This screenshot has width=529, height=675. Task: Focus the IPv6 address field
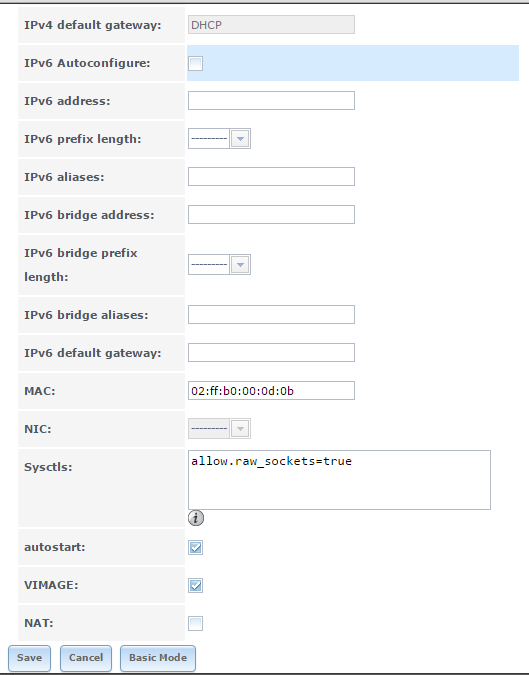point(271,101)
